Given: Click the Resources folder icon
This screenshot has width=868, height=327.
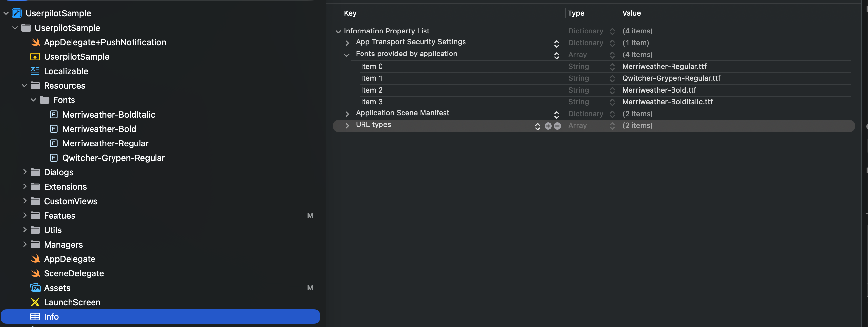Looking at the screenshot, I should (x=35, y=86).
